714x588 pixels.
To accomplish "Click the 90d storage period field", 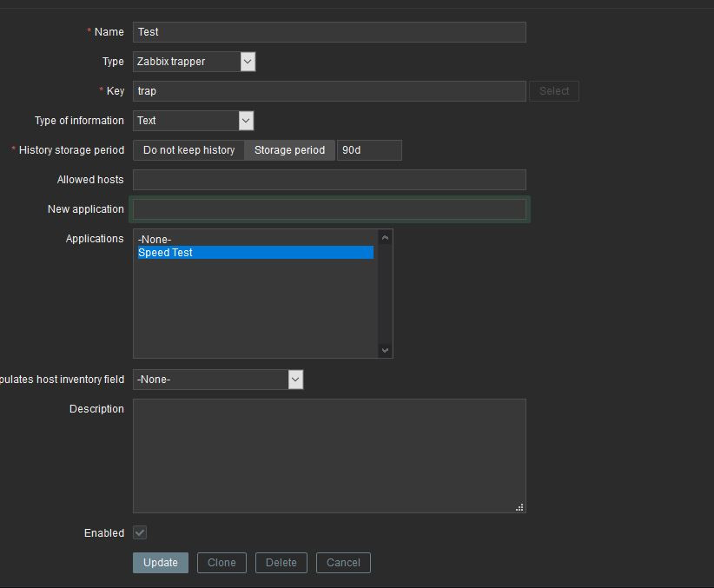I will pos(369,150).
